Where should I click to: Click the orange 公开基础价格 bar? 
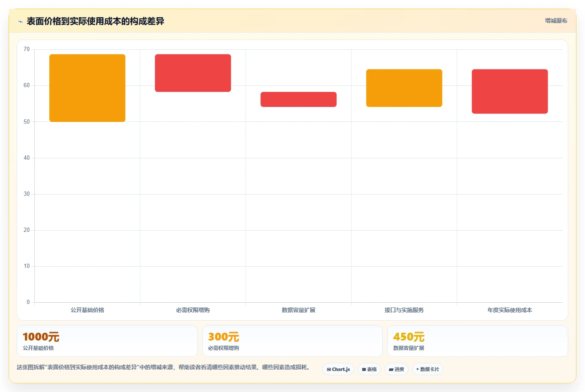[88, 88]
